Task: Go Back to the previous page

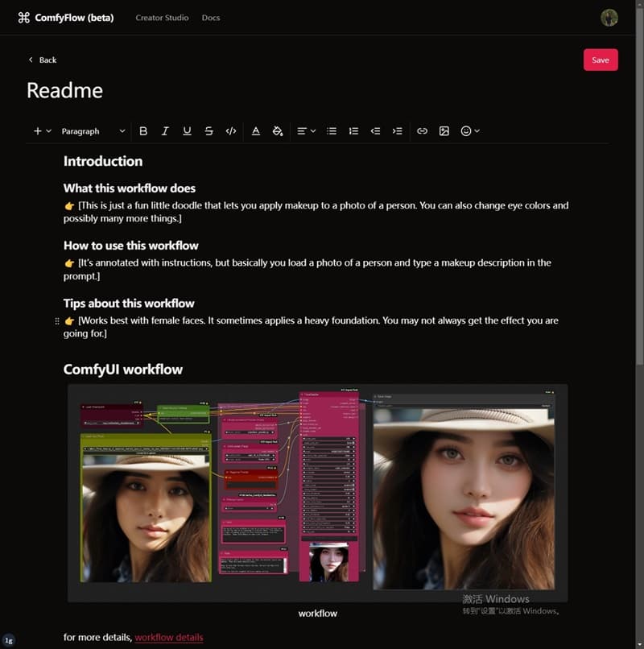Action: tap(42, 60)
